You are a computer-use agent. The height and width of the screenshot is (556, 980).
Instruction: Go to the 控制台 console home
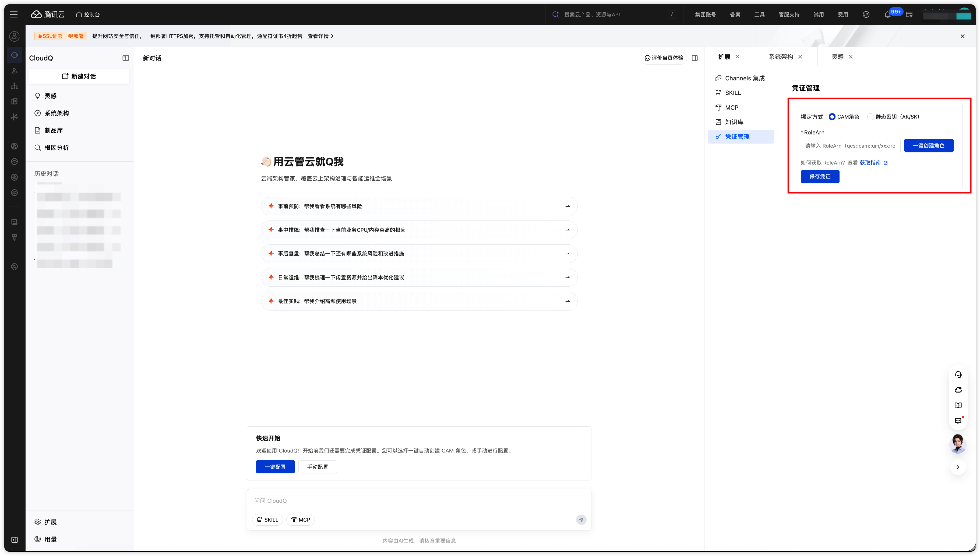88,15
